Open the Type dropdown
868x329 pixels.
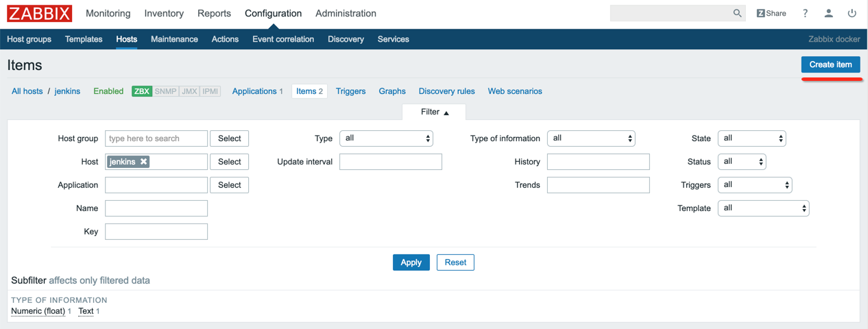pos(387,138)
